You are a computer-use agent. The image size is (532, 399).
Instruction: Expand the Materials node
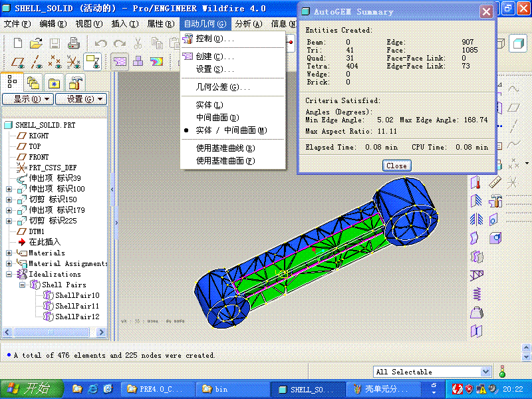click(x=9, y=253)
